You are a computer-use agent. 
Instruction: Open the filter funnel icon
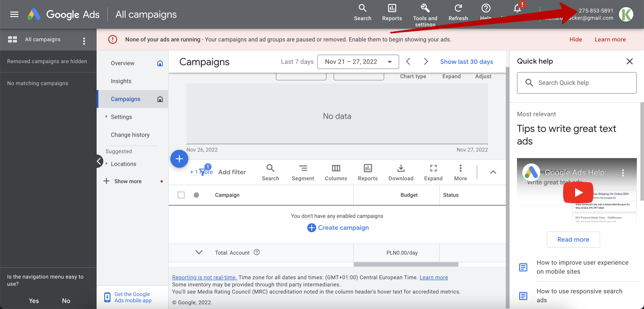(204, 171)
